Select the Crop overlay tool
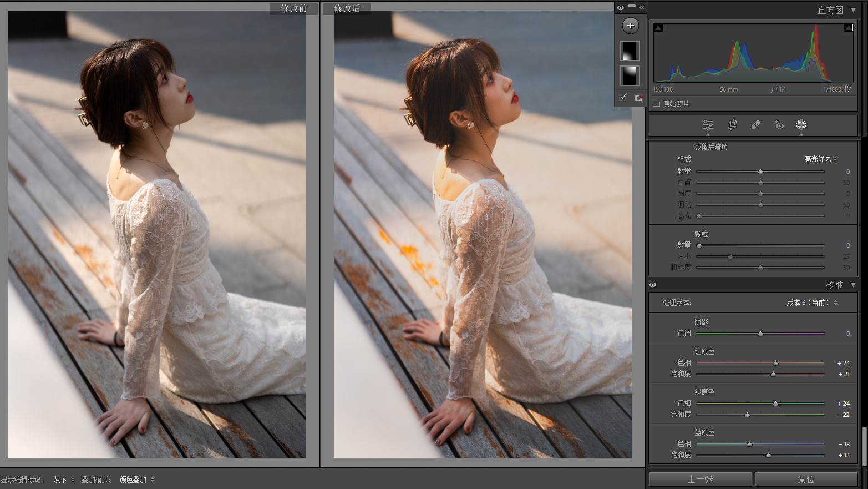 point(732,125)
